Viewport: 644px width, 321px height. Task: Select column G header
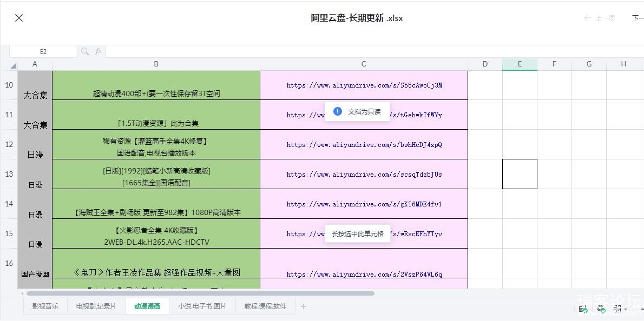tap(589, 64)
